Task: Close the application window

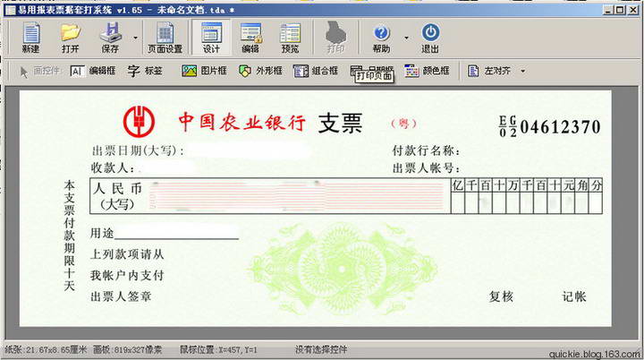Action: point(633,10)
